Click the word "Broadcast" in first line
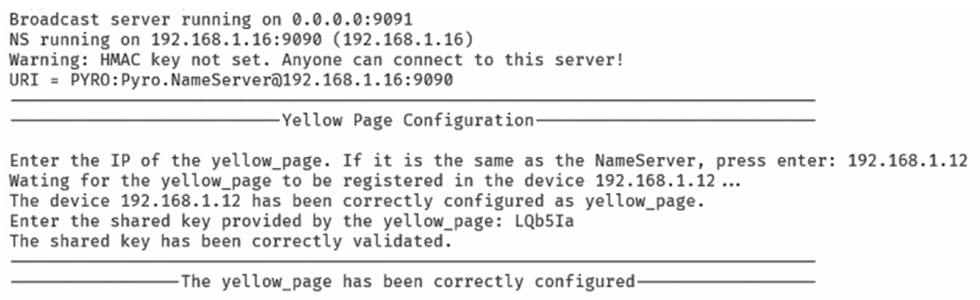The width and height of the screenshot is (980, 300). tap(54, 20)
